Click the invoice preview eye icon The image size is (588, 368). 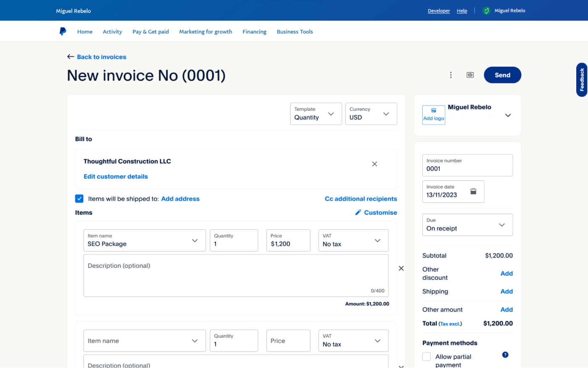click(x=470, y=75)
